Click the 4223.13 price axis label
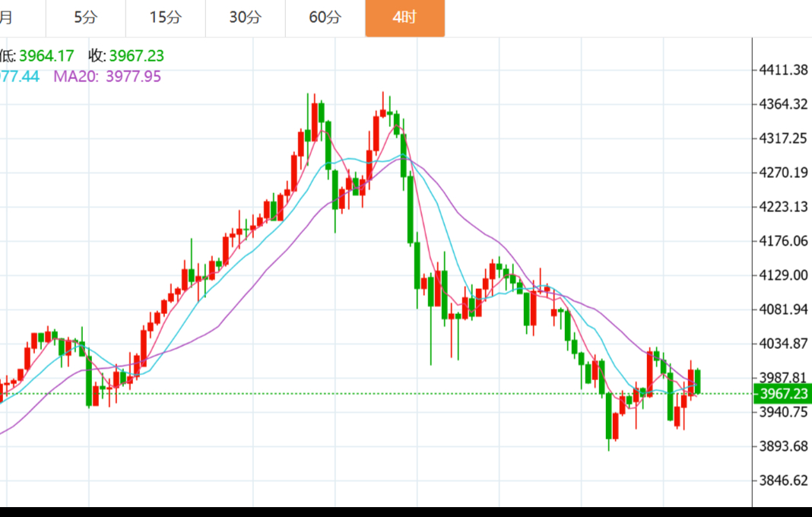Viewport: 812px width, 517px height. 783,207
